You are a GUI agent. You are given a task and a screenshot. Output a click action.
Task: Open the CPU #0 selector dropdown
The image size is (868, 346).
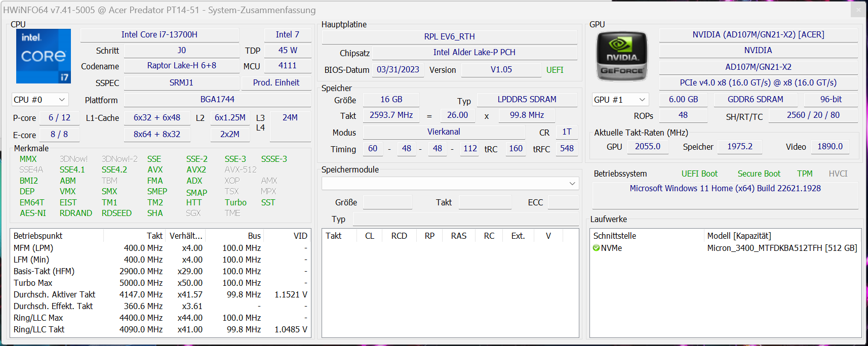click(40, 100)
